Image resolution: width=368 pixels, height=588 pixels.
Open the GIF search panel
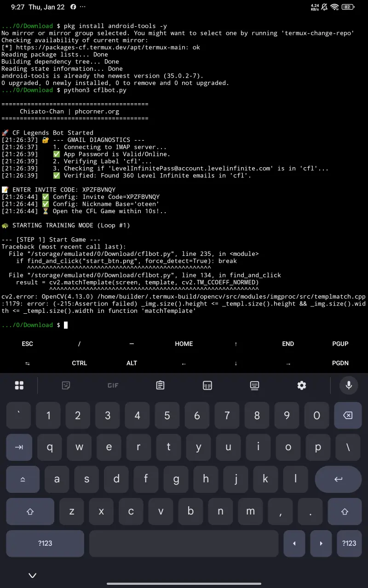(113, 385)
